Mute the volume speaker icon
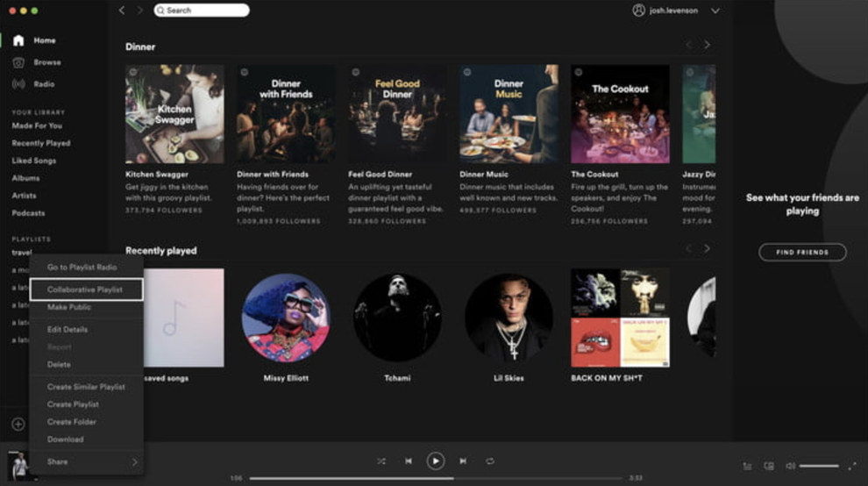868x486 pixels. coord(790,466)
